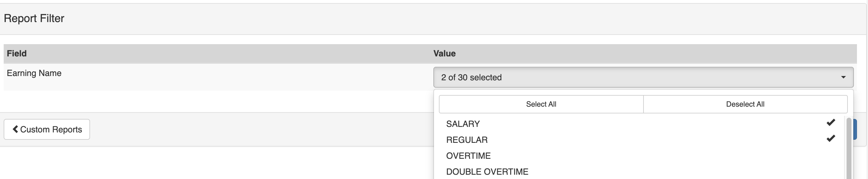
Task: Click the Value column header
Action: pos(445,53)
